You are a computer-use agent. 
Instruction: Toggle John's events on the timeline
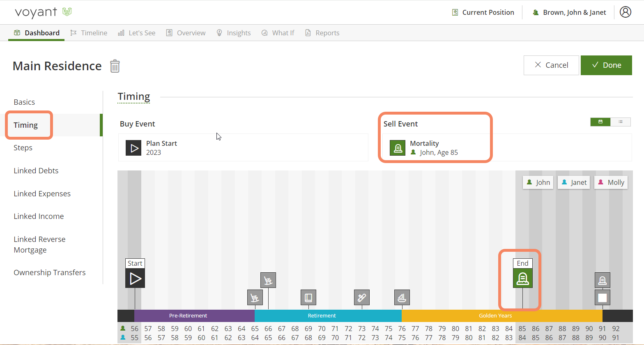tap(538, 182)
